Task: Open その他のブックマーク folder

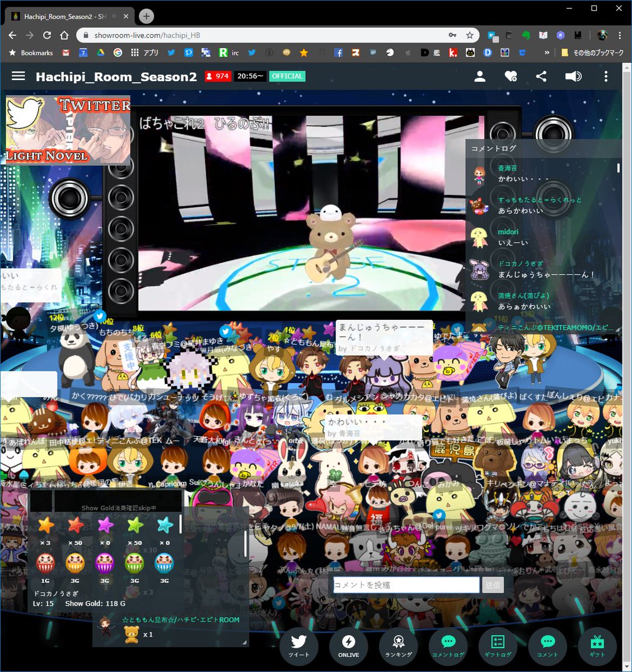Action: [x=592, y=53]
